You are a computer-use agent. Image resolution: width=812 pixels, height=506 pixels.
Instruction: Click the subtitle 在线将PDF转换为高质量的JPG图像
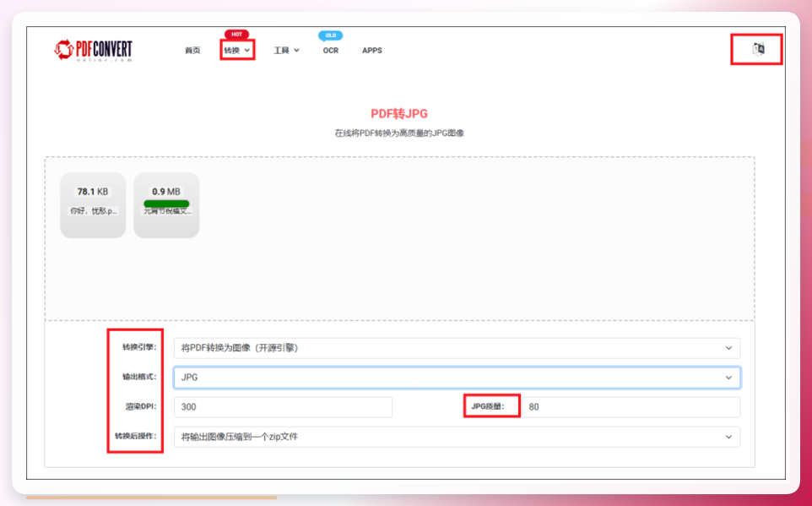(x=399, y=133)
